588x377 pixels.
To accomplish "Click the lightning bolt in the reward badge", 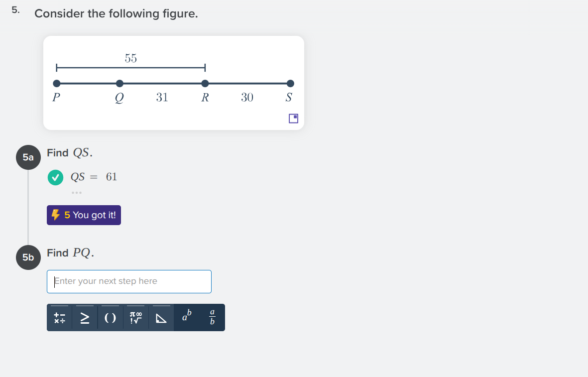I will coord(56,215).
